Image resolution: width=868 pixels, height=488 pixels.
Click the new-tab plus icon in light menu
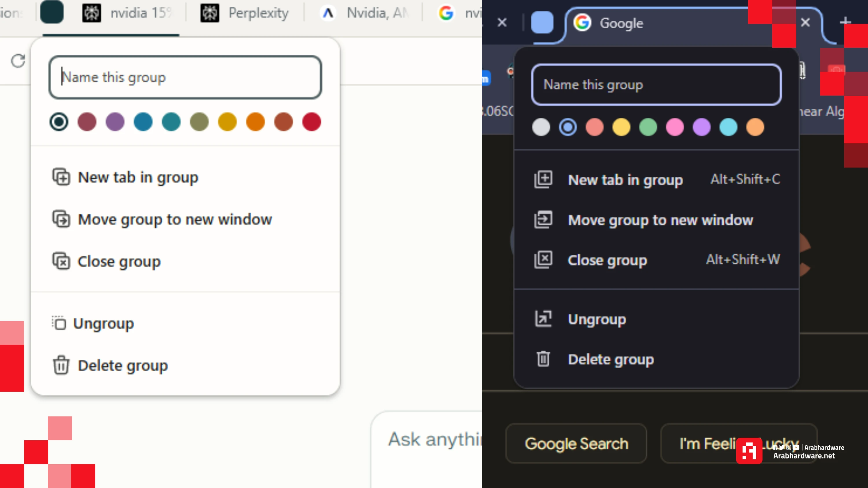pos(61,177)
